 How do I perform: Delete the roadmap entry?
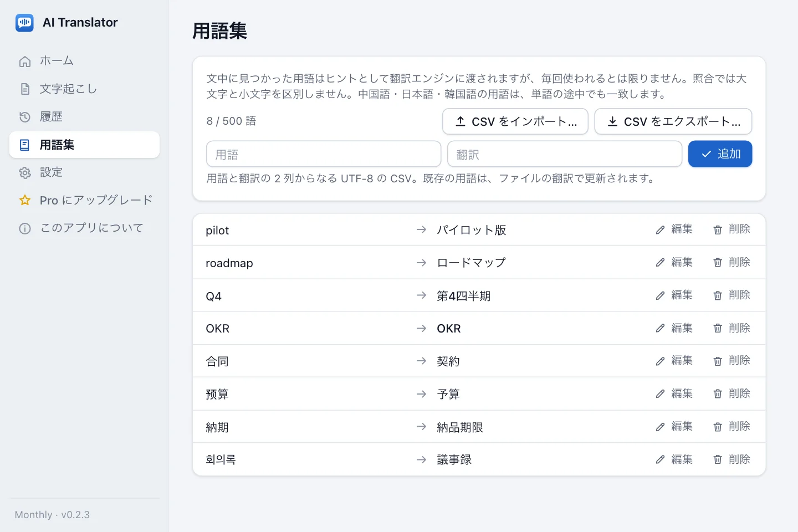click(731, 262)
